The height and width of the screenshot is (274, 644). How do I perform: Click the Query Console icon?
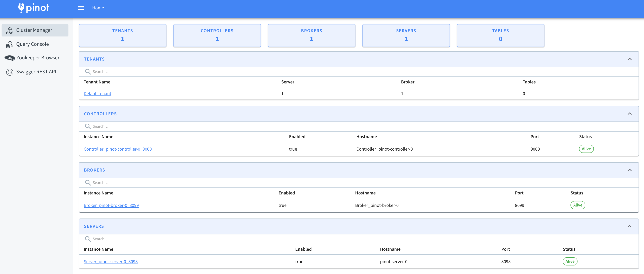click(x=10, y=44)
